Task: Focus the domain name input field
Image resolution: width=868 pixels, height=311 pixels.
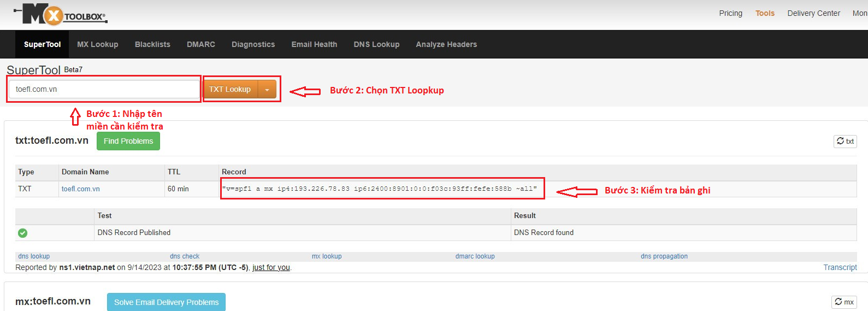Action: pos(104,89)
